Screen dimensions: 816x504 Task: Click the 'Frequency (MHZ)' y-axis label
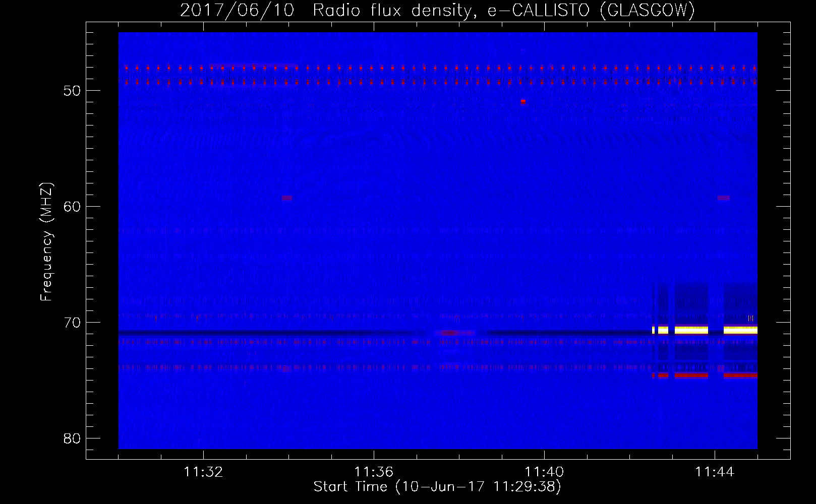click(46, 242)
